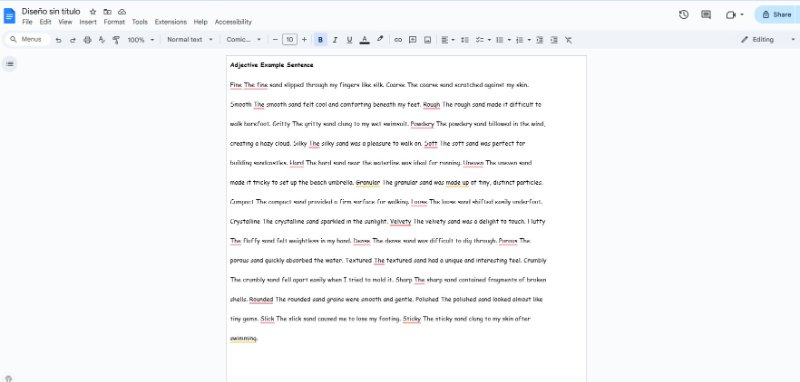Star the document Diseño sin título
Image resolution: width=800 pixels, height=382 pixels.
pyautogui.click(x=93, y=12)
